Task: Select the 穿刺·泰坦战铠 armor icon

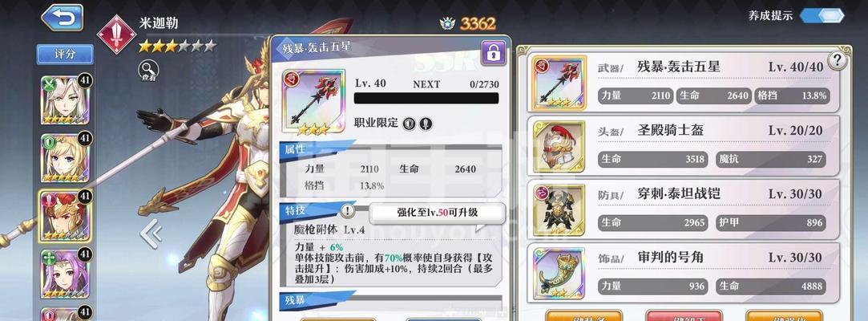Action: pos(559,210)
